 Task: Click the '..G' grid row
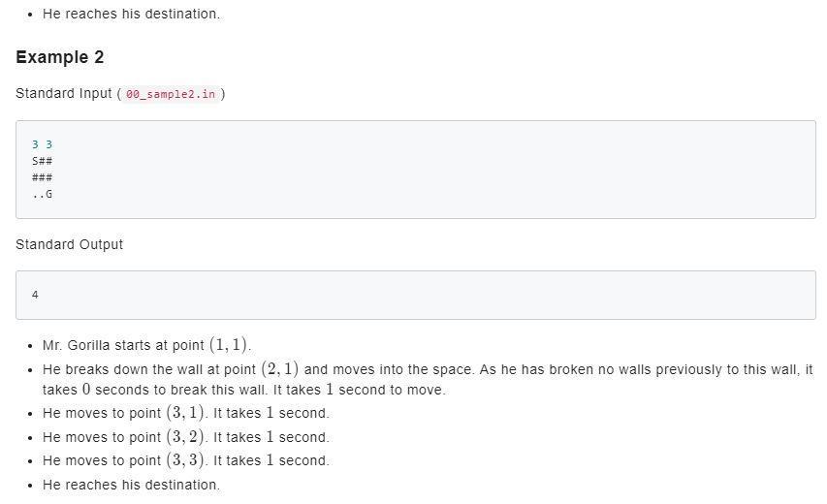[x=43, y=194]
